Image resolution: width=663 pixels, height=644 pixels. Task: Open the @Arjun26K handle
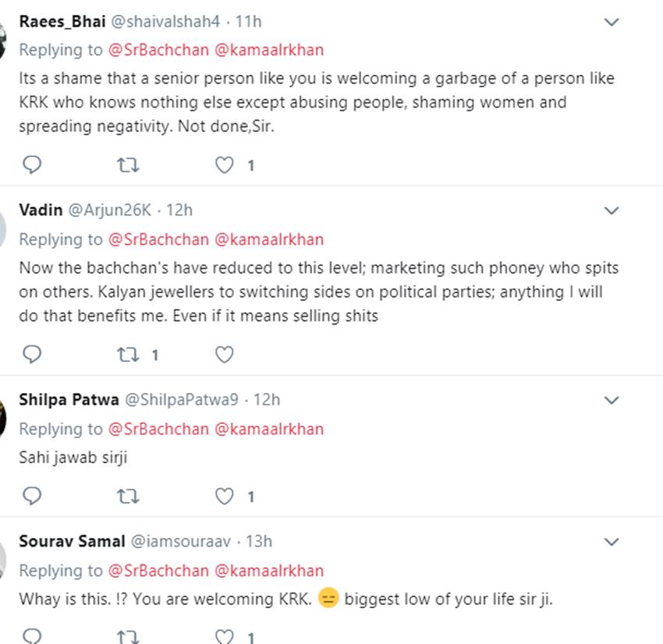111,210
